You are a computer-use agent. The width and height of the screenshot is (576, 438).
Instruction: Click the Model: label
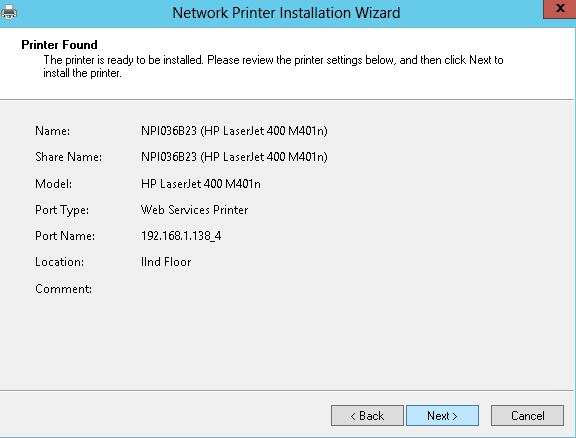(54, 183)
